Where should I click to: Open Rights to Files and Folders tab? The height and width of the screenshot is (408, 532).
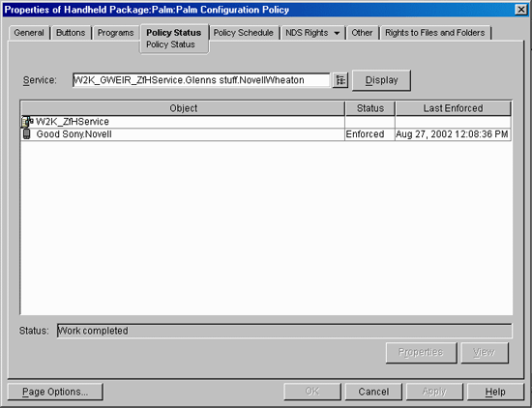click(x=435, y=33)
